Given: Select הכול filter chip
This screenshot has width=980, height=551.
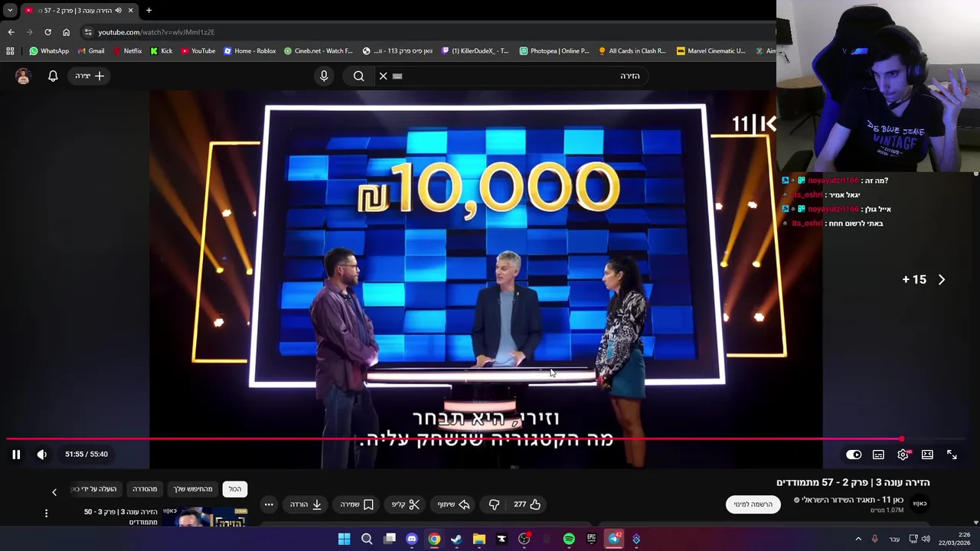Looking at the screenshot, I should 235,489.
